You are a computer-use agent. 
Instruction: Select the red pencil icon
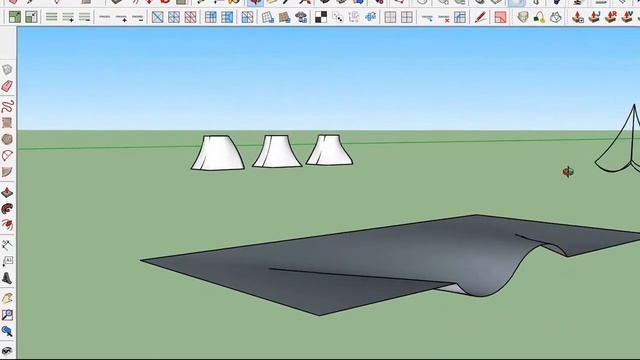480,17
